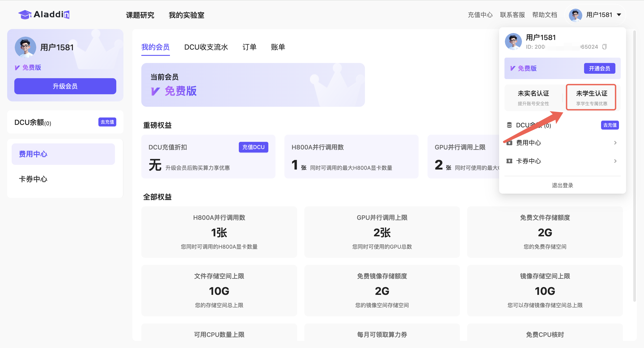Collapse the 用户1581 account dropdown arrow
The height and width of the screenshot is (348, 644).
coord(619,15)
